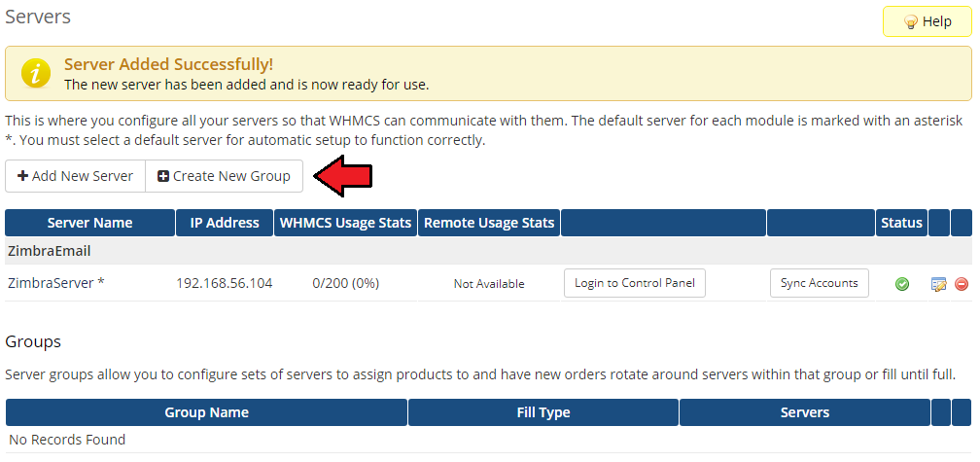Open the edit icon for ZimbraServer
Screen dimensions: 980x462
939,284
